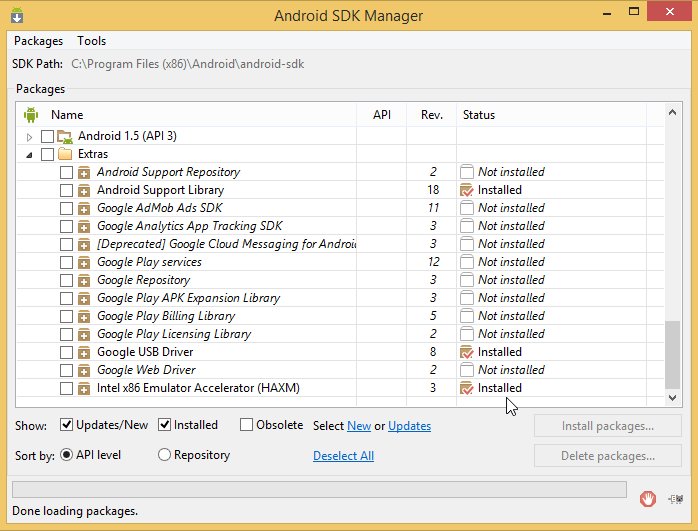Click the Not installed status icon for Google Play services
This screenshot has height=531, width=698.
[467, 262]
